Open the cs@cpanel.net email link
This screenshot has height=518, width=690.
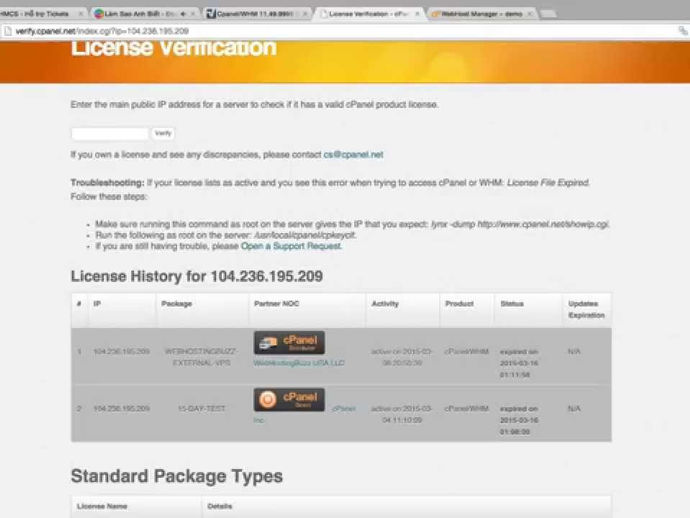click(353, 155)
